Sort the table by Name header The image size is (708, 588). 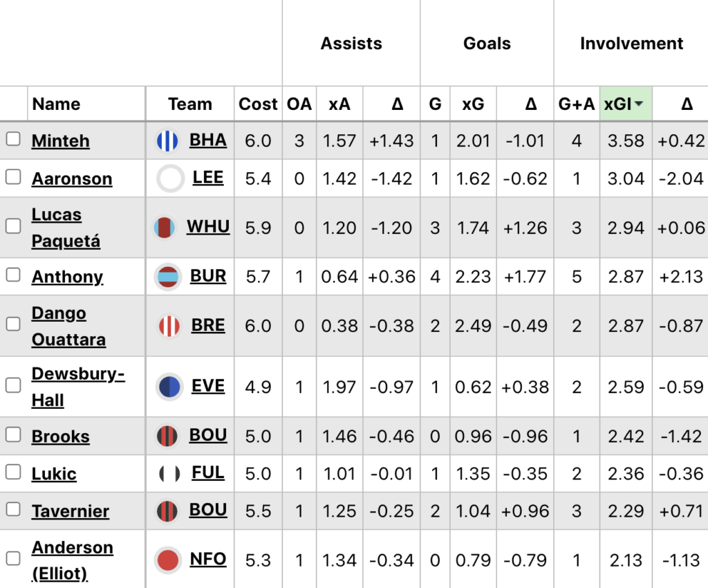coord(57,104)
